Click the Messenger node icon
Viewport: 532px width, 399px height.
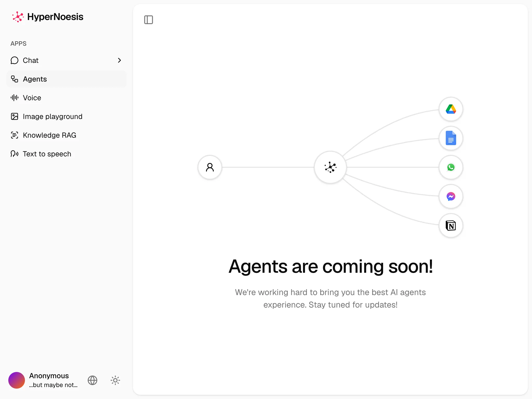pyautogui.click(x=451, y=196)
